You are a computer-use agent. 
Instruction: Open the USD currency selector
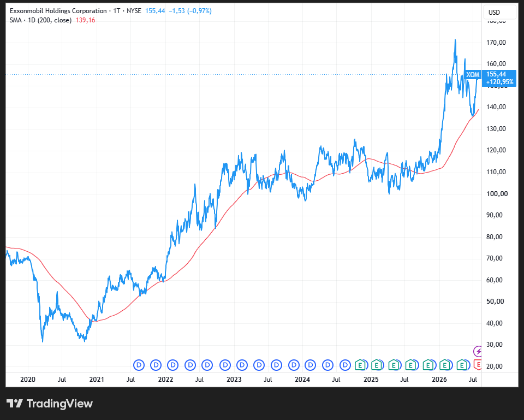[x=499, y=13]
